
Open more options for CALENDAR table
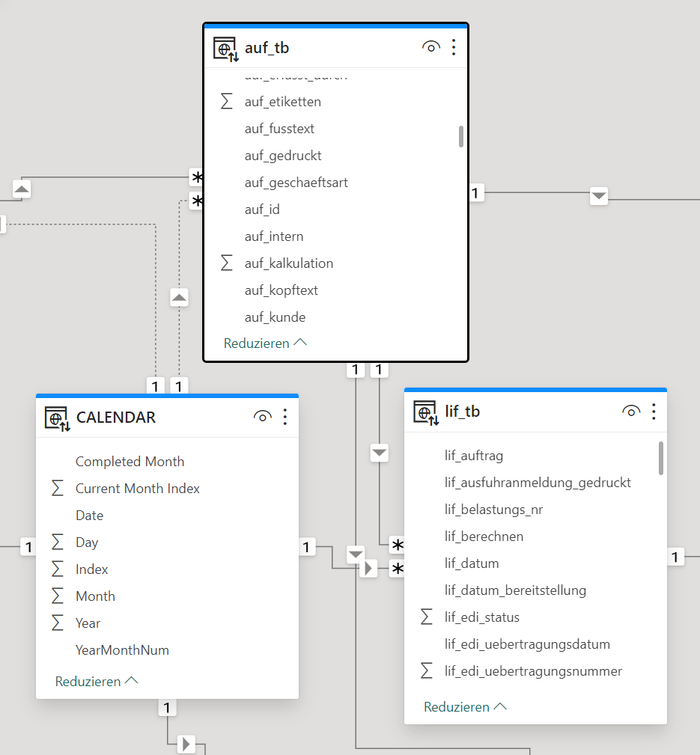coord(285,417)
